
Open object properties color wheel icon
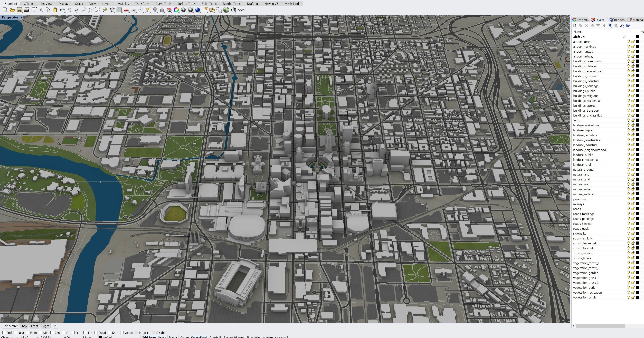click(x=176, y=10)
